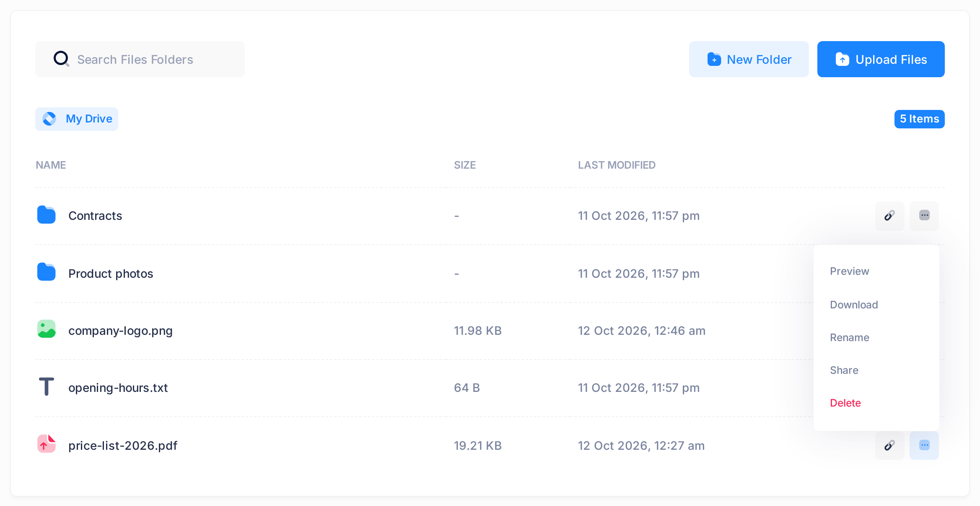The width and height of the screenshot is (980, 506).
Task: Click the SIZE column header
Action: 465,165
